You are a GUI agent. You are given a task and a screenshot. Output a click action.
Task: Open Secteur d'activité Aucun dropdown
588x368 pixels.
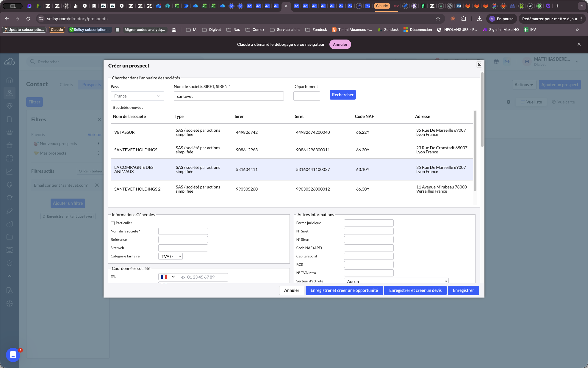tap(396, 281)
